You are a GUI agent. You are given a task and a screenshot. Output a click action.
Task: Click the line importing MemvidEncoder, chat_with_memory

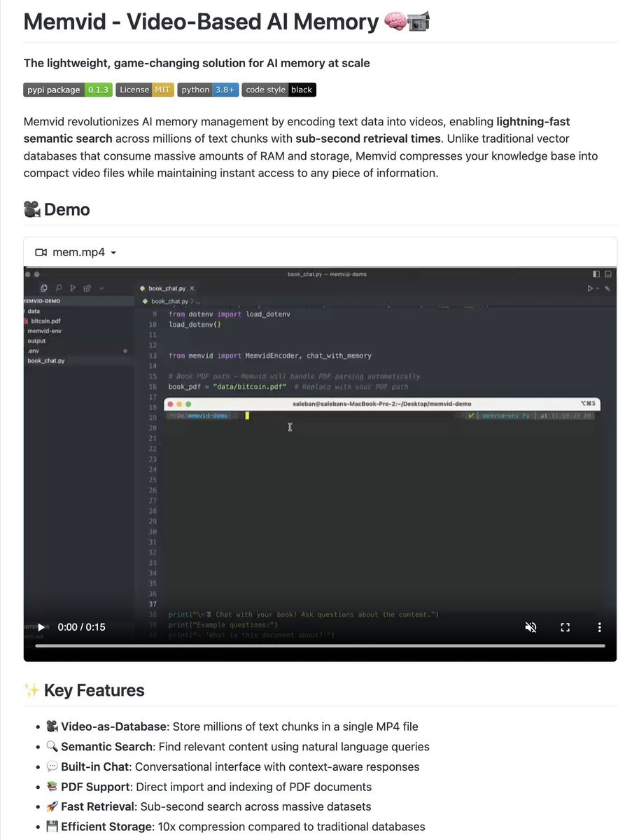(270, 356)
